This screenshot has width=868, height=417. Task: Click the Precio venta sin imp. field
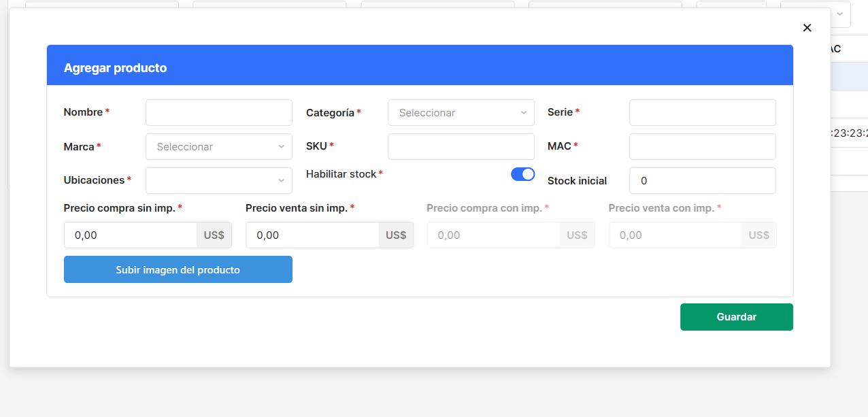pos(312,235)
